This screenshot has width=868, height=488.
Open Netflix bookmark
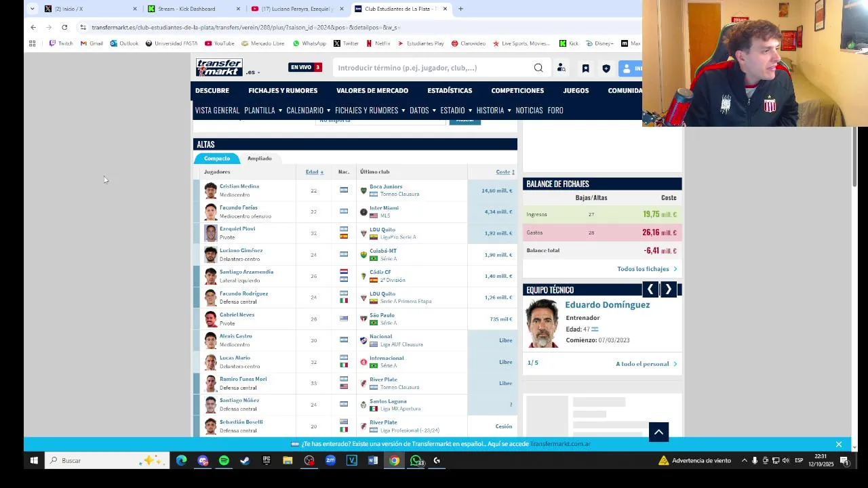378,43
